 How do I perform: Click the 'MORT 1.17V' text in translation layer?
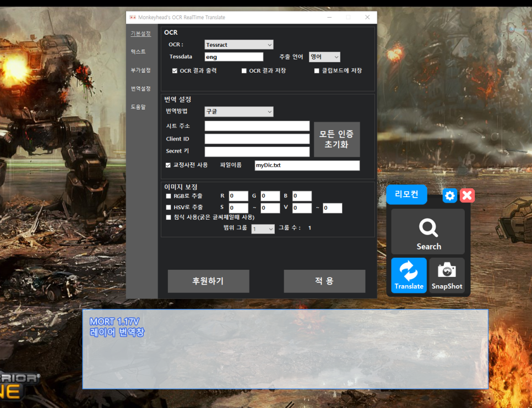[x=115, y=322]
